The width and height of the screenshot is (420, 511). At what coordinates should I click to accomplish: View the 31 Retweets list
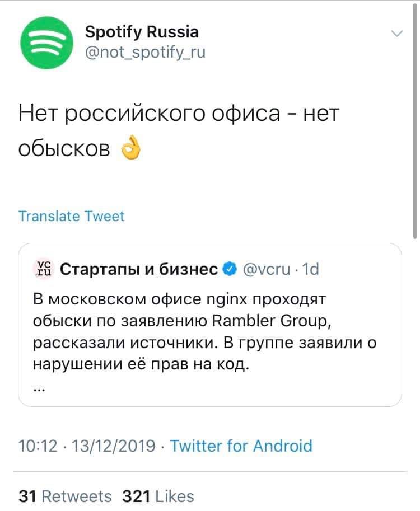65,496
